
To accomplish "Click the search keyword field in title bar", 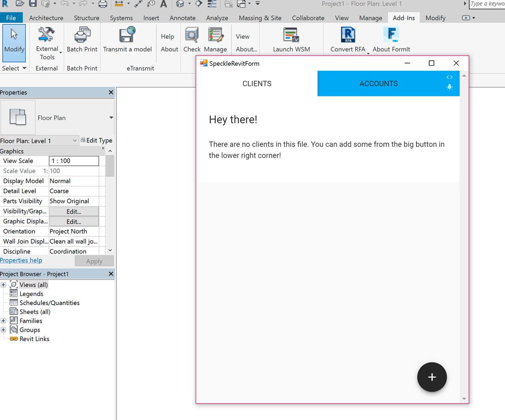I will pos(487,4).
